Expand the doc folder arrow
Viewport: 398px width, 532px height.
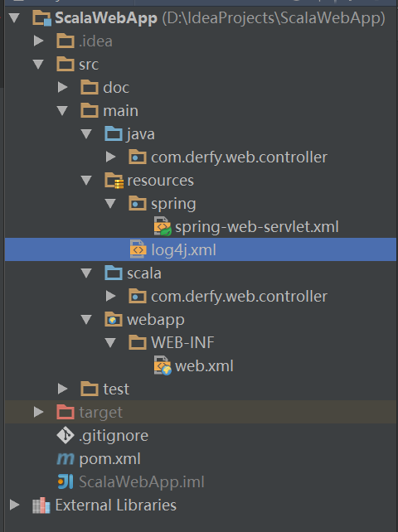[x=62, y=88]
